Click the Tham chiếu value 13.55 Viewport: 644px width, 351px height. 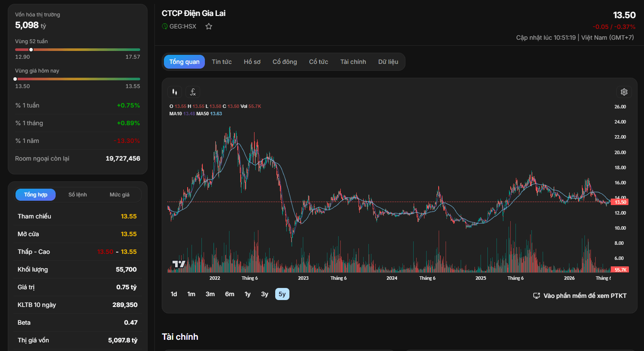[129, 216]
